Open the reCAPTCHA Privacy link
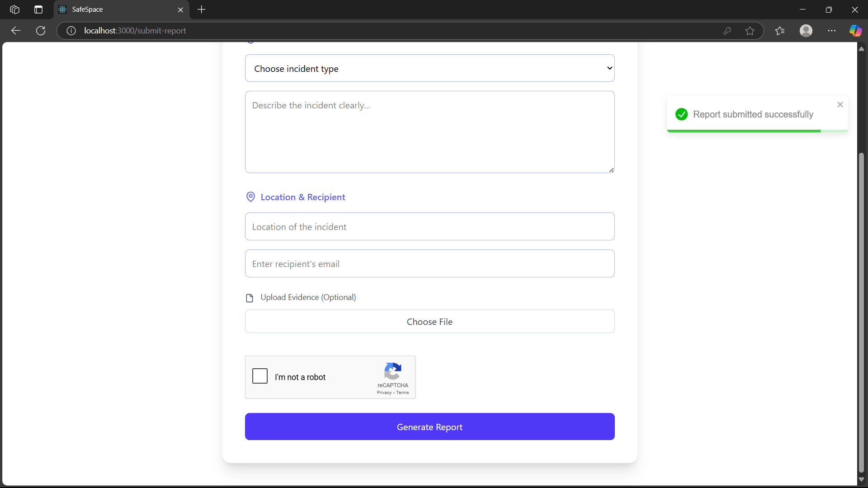 384,393
